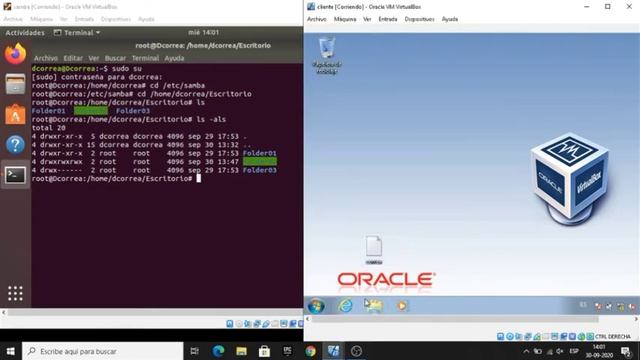The image size is (640, 360).
Task: Open File Explorer on the host taskbar
Action: coord(241,351)
